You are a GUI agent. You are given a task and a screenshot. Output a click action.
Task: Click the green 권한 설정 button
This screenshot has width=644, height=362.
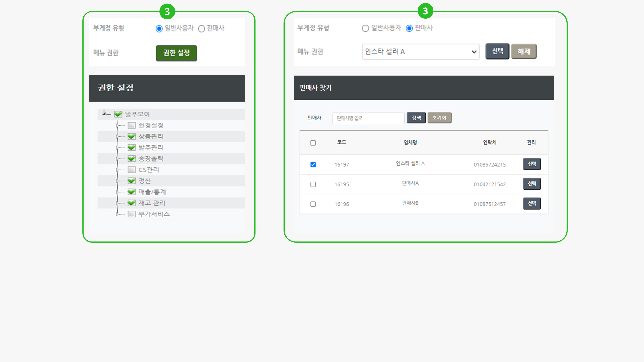point(176,53)
